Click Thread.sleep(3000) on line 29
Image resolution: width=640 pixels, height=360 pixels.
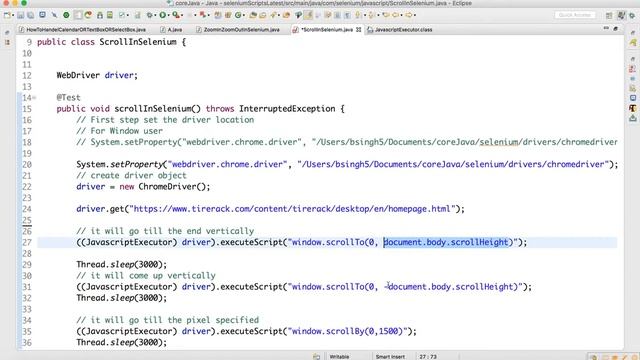122,264
